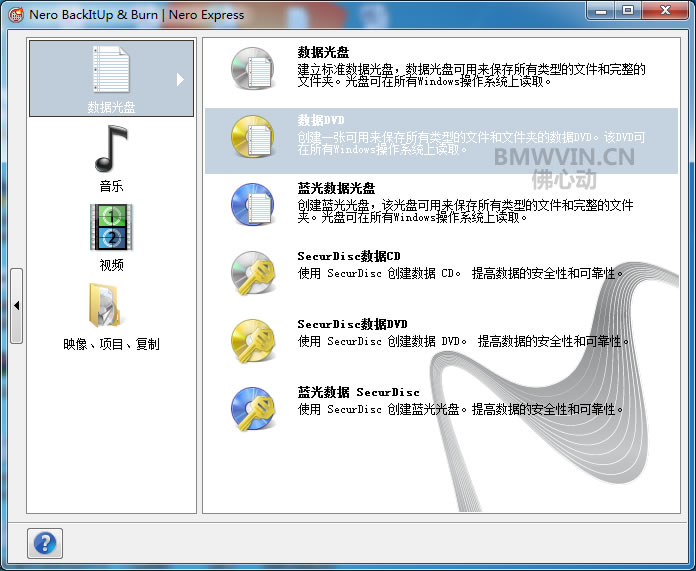
Task: Click the blue 蓝光数据 SecurDisc key icon
Action: (253, 408)
